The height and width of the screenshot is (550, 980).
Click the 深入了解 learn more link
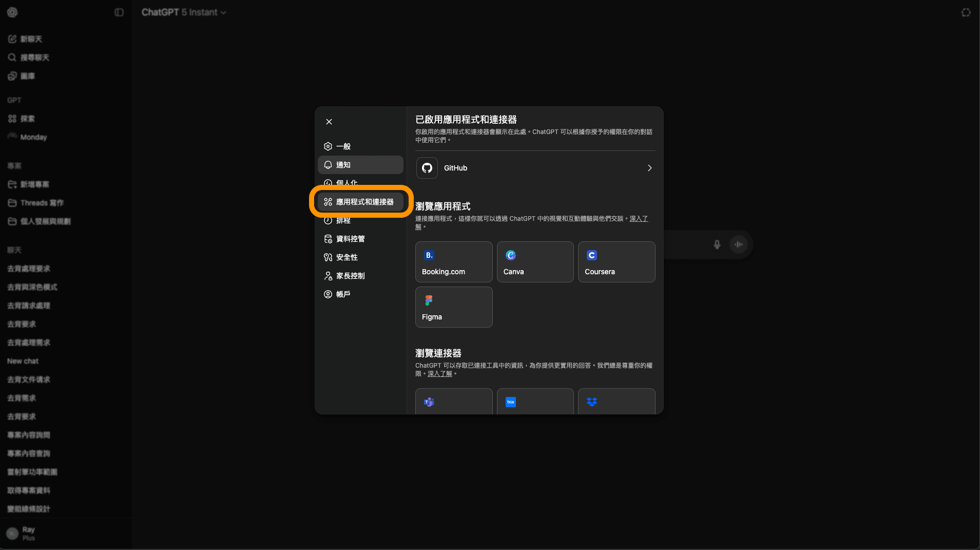point(638,218)
